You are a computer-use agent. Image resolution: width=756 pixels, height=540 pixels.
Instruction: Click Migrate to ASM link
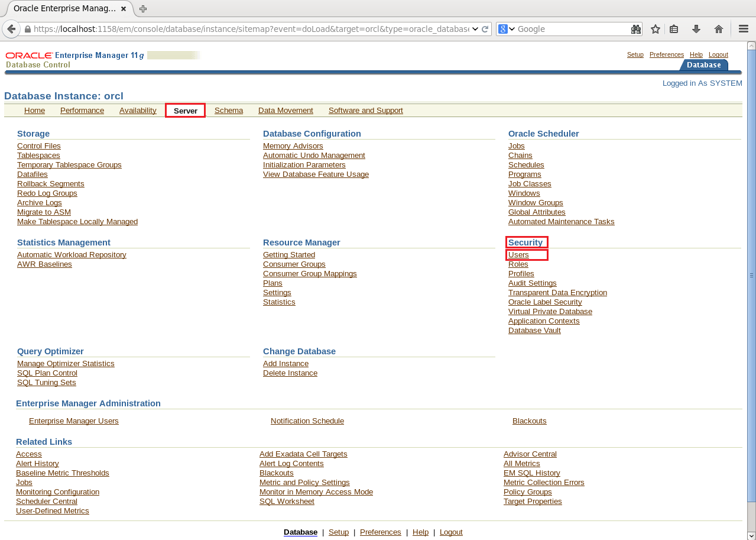click(44, 212)
